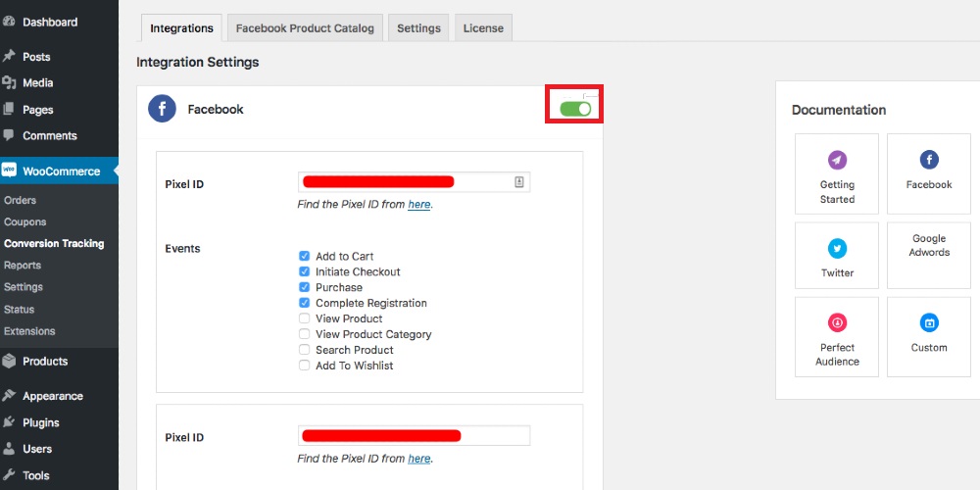The width and height of the screenshot is (980, 490).
Task: Open Orders under WooCommerce
Action: [20, 200]
